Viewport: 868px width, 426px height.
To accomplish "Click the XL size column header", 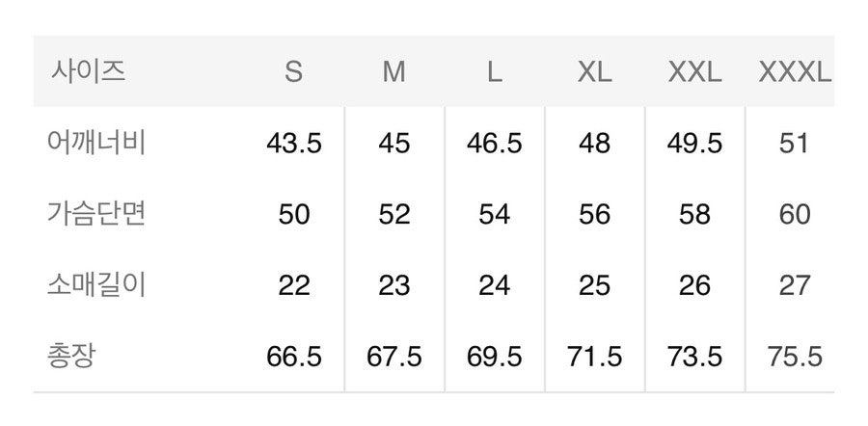I will (x=594, y=72).
